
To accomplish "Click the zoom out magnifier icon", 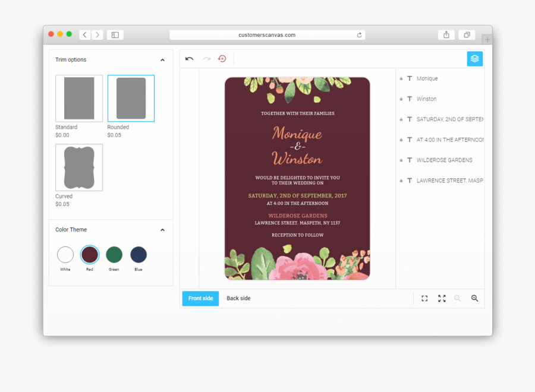I will point(457,298).
